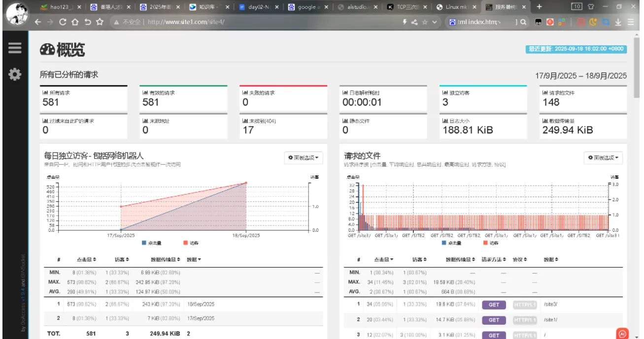
Task: Bookmark page with star icon in toolbar
Action: (x=100, y=22)
